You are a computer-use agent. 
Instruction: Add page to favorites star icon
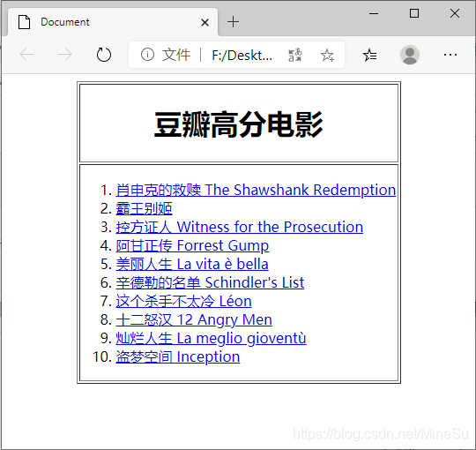point(327,55)
